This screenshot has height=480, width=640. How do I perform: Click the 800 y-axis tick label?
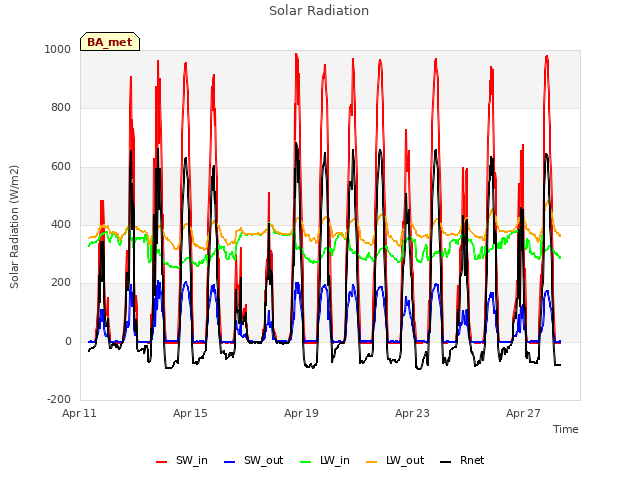(x=61, y=108)
